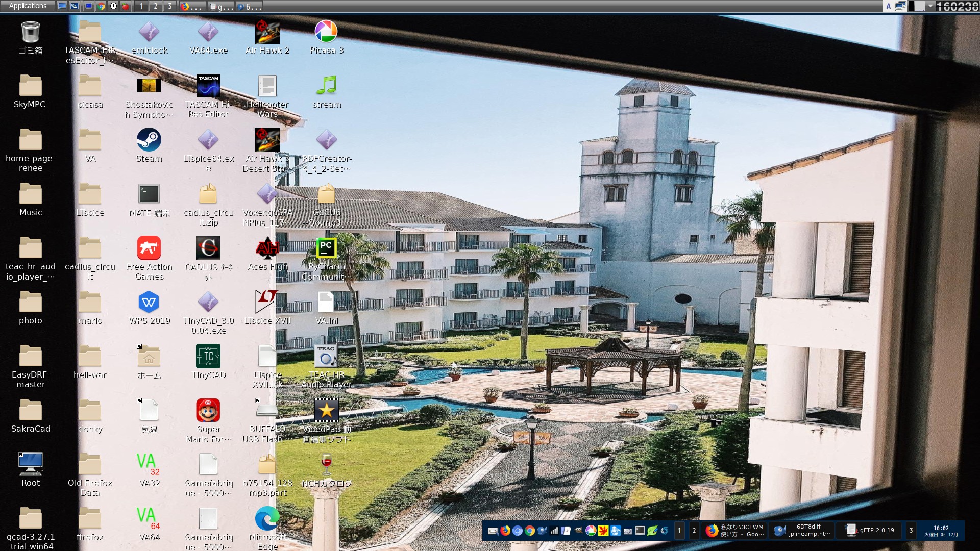This screenshot has width=980, height=551.
Task: Launch WPS 2019
Action: point(149,302)
